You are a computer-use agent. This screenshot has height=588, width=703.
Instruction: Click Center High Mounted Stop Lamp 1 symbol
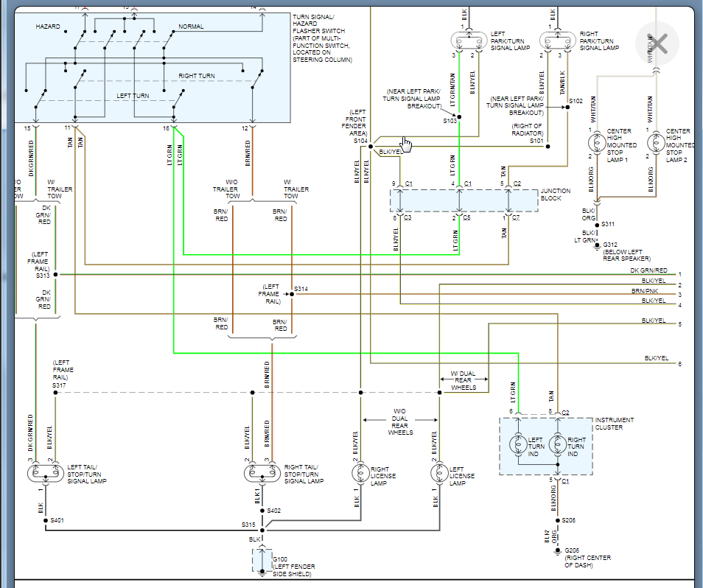(x=597, y=143)
